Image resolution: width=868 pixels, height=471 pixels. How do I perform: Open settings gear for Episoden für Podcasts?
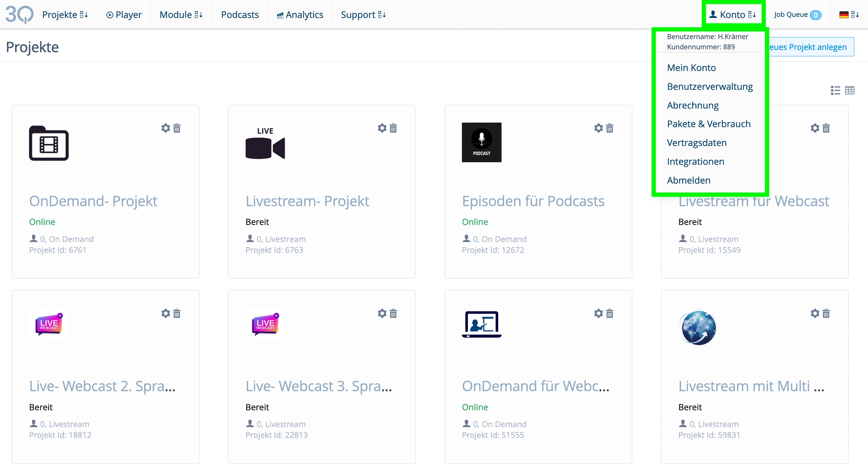click(598, 128)
